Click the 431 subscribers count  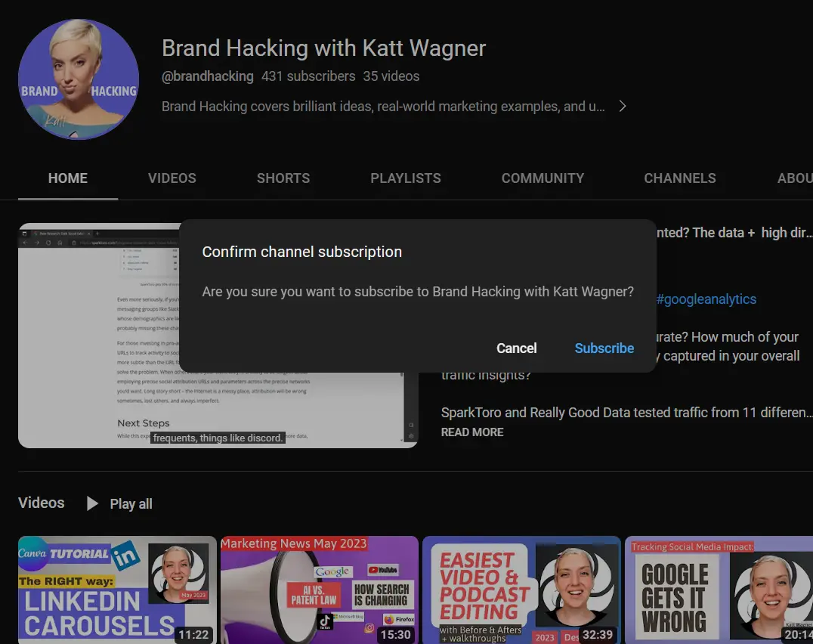click(308, 76)
